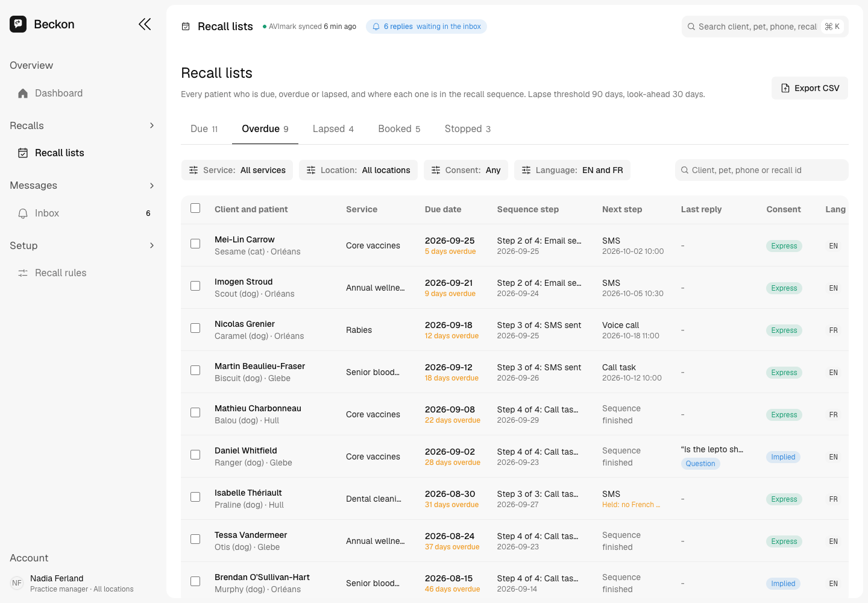Click the Export CSV button

click(x=810, y=88)
